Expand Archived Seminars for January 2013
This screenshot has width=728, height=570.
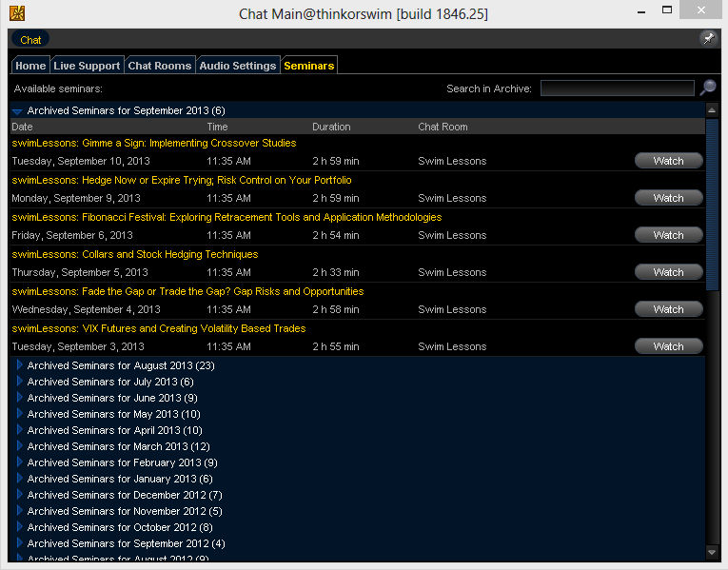point(19,479)
